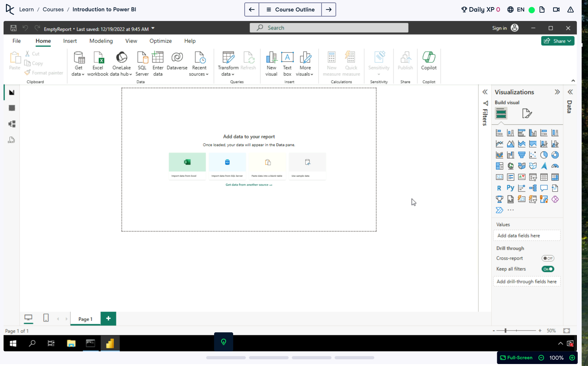Click the Power BI search box
This screenshot has height=366, width=588.
point(329,28)
